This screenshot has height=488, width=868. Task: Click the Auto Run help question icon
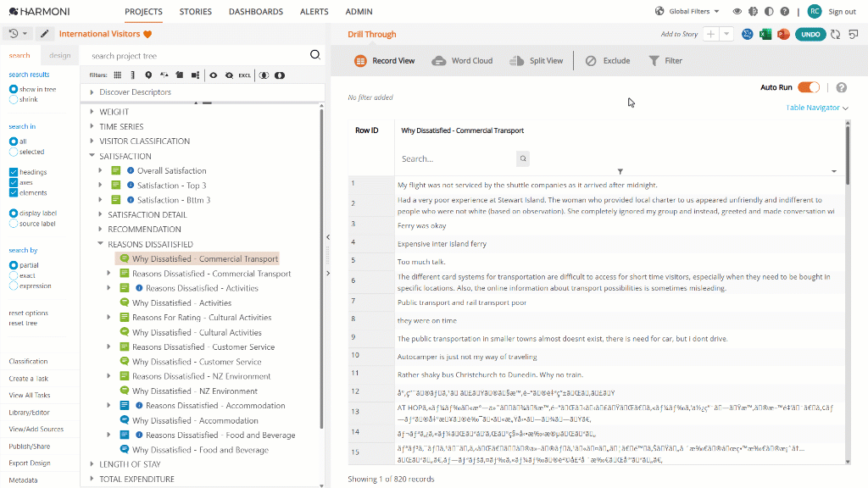pyautogui.click(x=842, y=87)
